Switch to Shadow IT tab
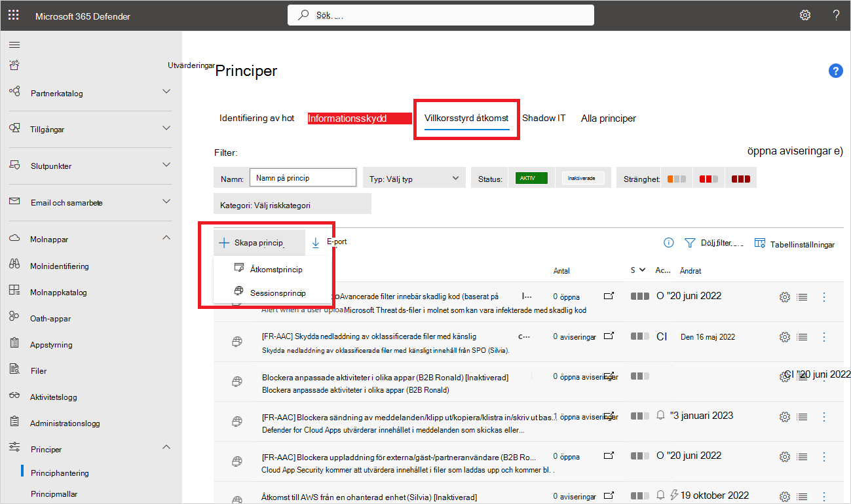Image resolution: width=851 pixels, height=504 pixels. (x=544, y=118)
